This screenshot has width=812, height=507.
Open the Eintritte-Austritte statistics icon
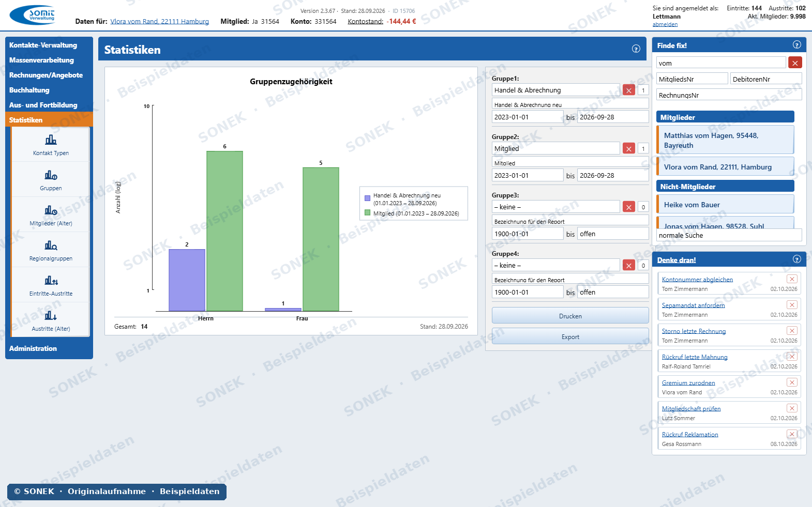click(x=51, y=281)
